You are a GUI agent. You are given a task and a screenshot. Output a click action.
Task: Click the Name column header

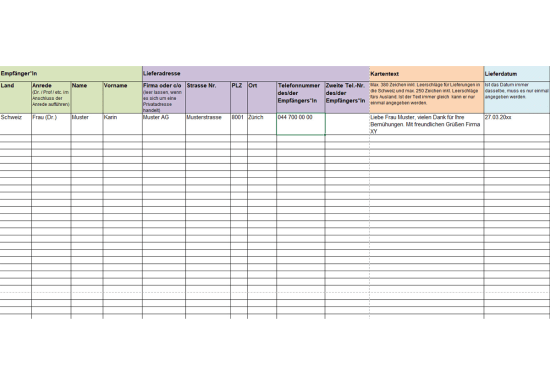pyautogui.click(x=87, y=97)
